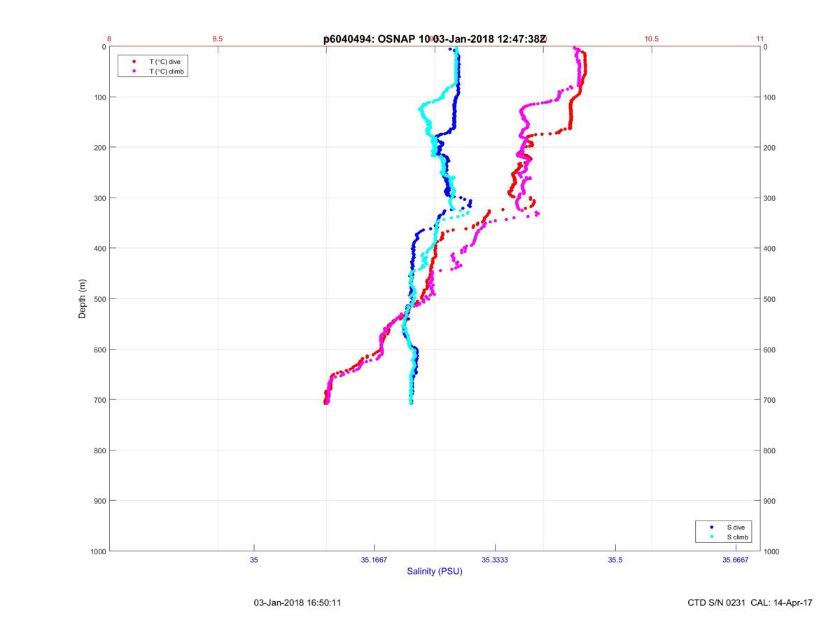The height and width of the screenshot is (620, 840).
Task: Click the "10.5" temperature tick label
Action: (652, 39)
